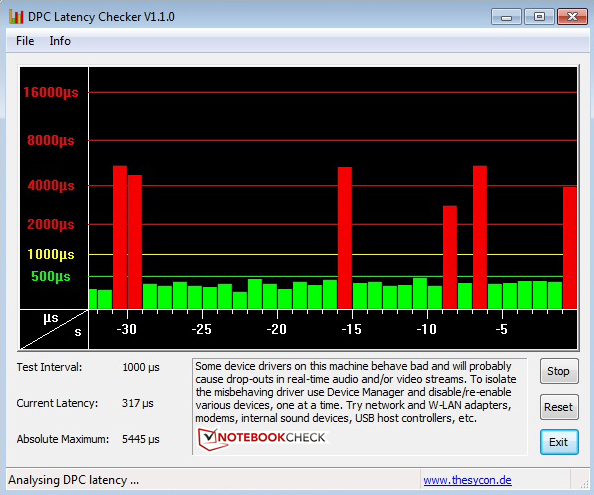Open the File menu

pyautogui.click(x=25, y=41)
